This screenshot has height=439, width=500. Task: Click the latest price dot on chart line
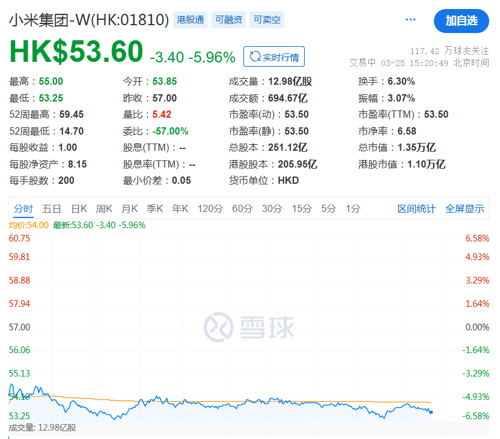431,412
